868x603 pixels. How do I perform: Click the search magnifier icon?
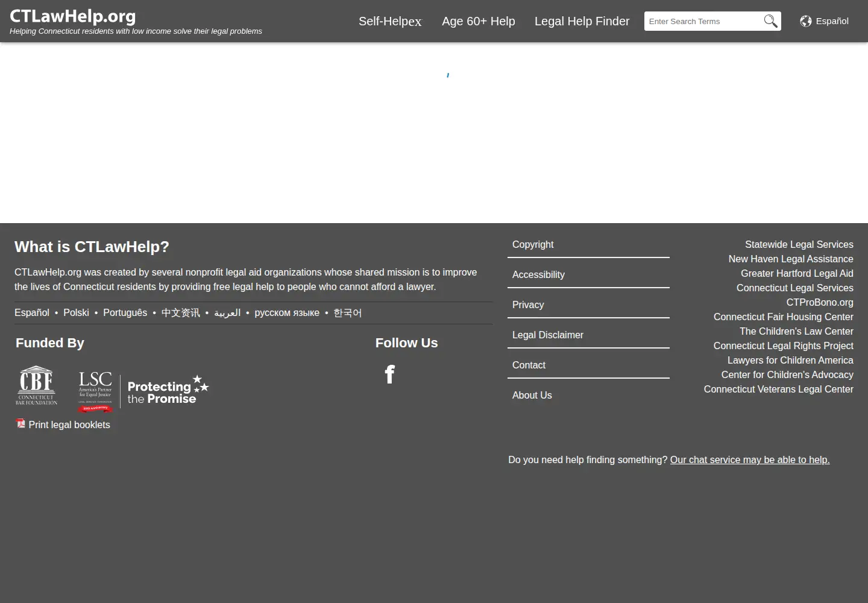(770, 21)
